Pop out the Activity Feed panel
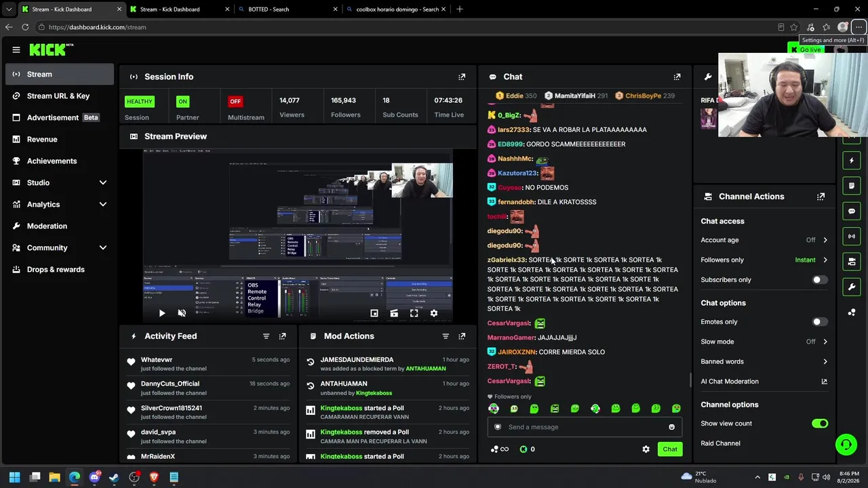The width and height of the screenshot is (868, 488). (x=282, y=336)
